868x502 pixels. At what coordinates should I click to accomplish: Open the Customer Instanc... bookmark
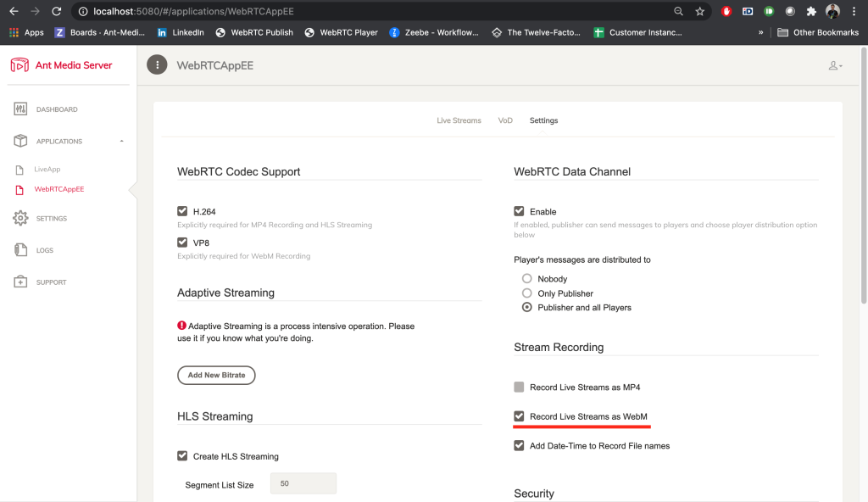[637, 33]
